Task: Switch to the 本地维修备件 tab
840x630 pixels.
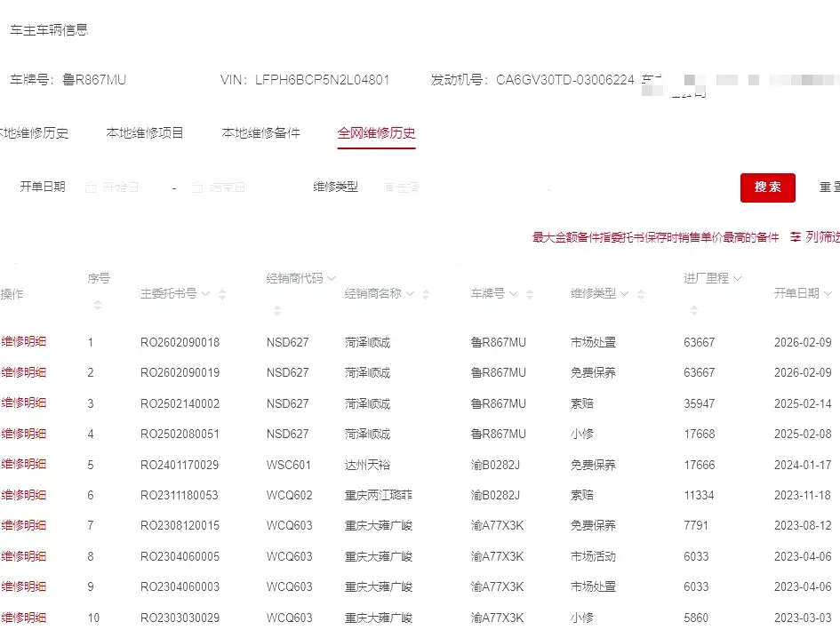Action: pos(260,133)
